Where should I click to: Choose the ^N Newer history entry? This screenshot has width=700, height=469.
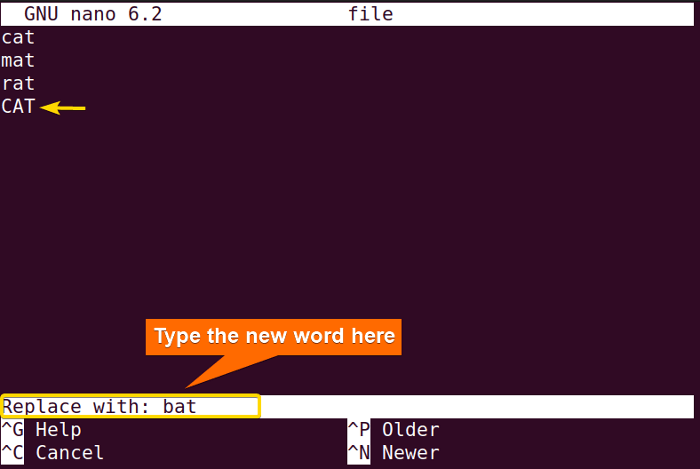pyautogui.click(x=393, y=452)
